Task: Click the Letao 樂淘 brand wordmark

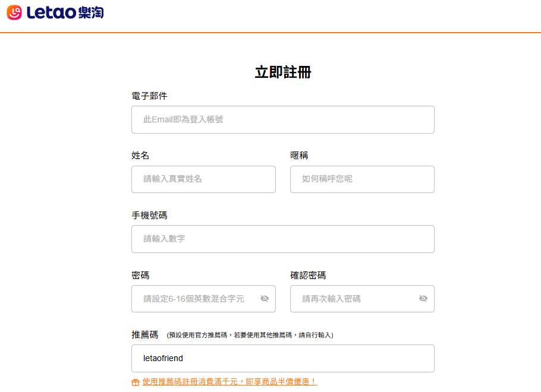Action: coord(65,12)
